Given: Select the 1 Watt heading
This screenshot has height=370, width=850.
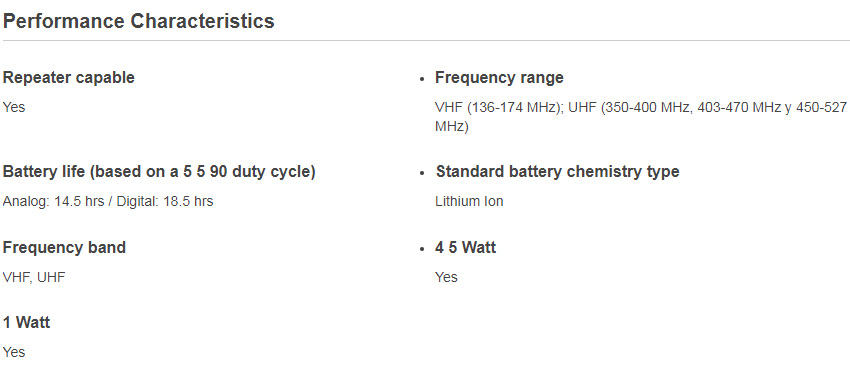Looking at the screenshot, I should tap(27, 323).
